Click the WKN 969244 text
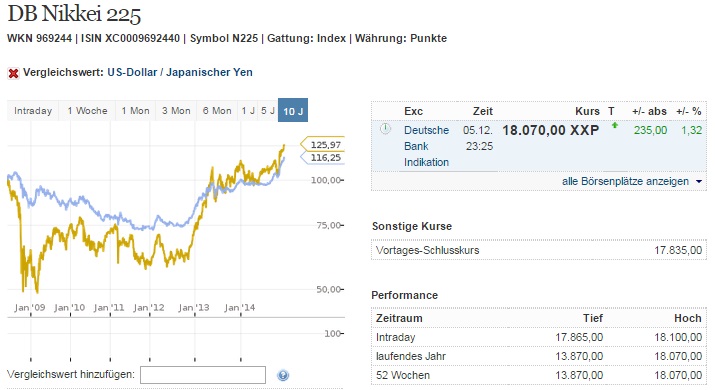The width and height of the screenshot is (715, 390). coord(40,39)
